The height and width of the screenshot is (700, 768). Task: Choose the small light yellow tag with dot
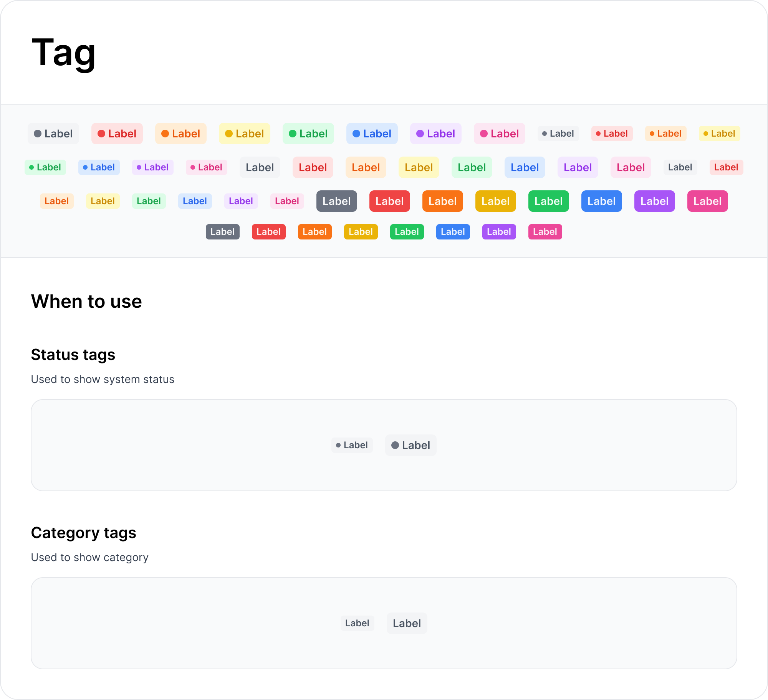(x=720, y=134)
